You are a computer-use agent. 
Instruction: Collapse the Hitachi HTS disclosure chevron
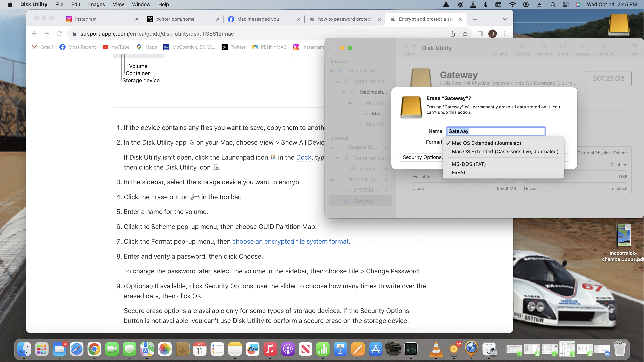tap(332, 179)
